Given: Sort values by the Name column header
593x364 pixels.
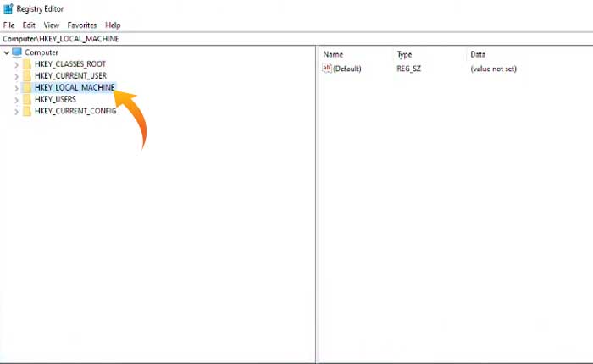Looking at the screenshot, I should [x=333, y=54].
